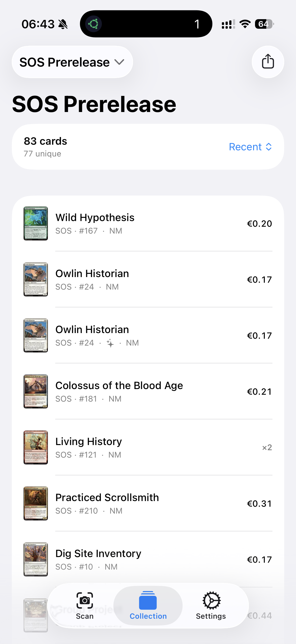Select the Dig Site Inventory entry
This screenshot has height=644, width=296.
tap(98, 559)
